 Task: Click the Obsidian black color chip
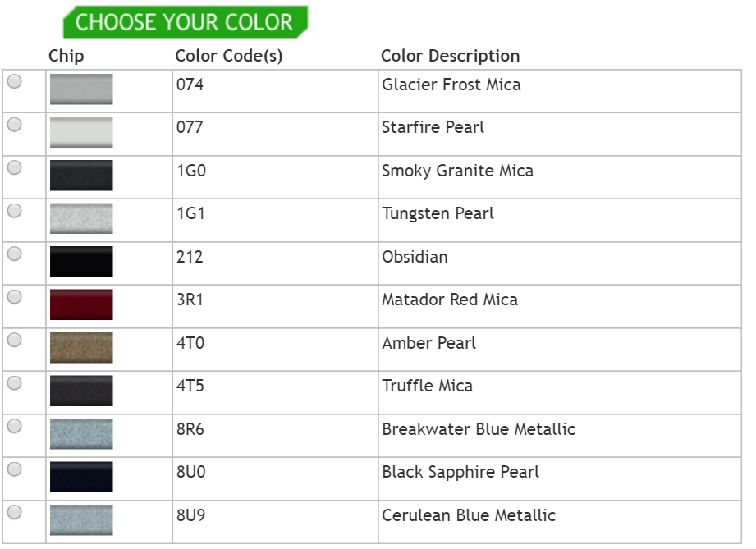pyautogui.click(x=81, y=261)
